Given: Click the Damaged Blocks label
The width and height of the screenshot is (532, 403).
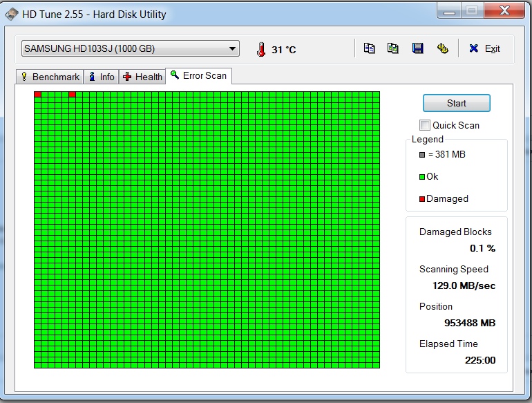Looking at the screenshot, I should [455, 232].
